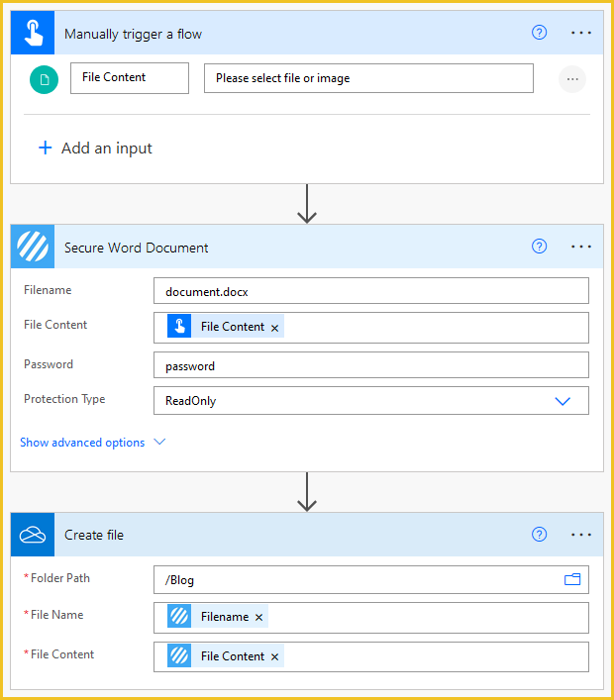Open help for Manually trigger a flow
Screen dimensions: 614x700
click(539, 33)
